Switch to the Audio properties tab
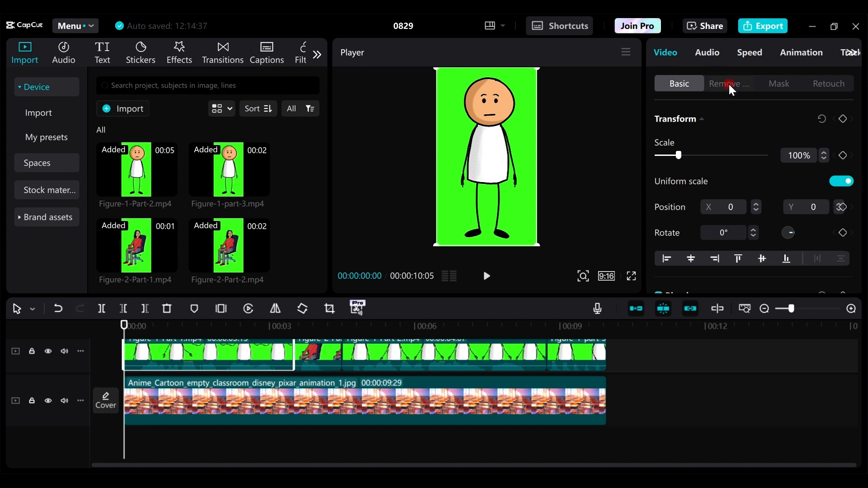Image resolution: width=868 pixels, height=488 pixels. (x=707, y=52)
